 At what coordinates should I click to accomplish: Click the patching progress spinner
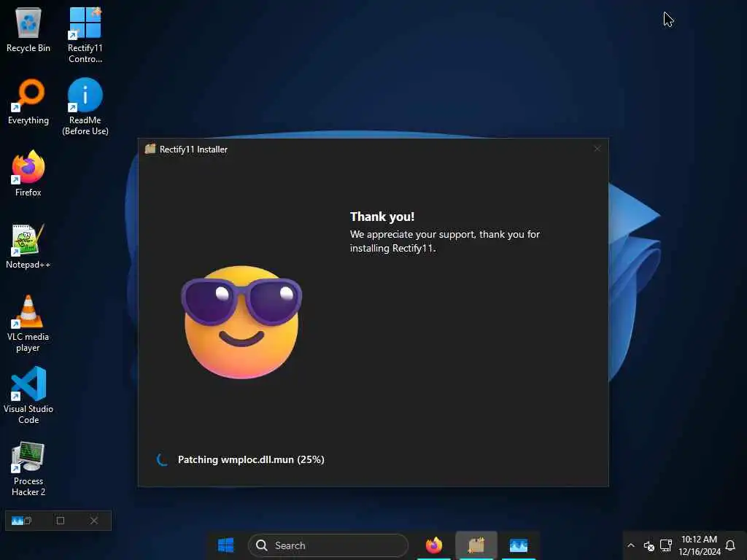pos(162,459)
